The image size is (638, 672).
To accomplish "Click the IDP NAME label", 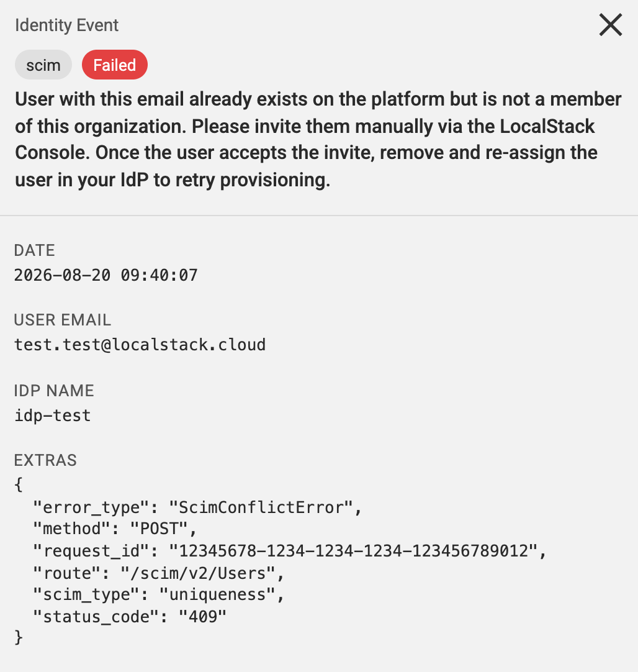I will click(54, 391).
